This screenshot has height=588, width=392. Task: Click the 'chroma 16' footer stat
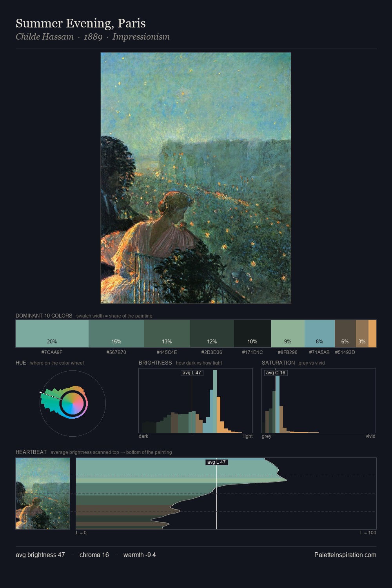94,555
